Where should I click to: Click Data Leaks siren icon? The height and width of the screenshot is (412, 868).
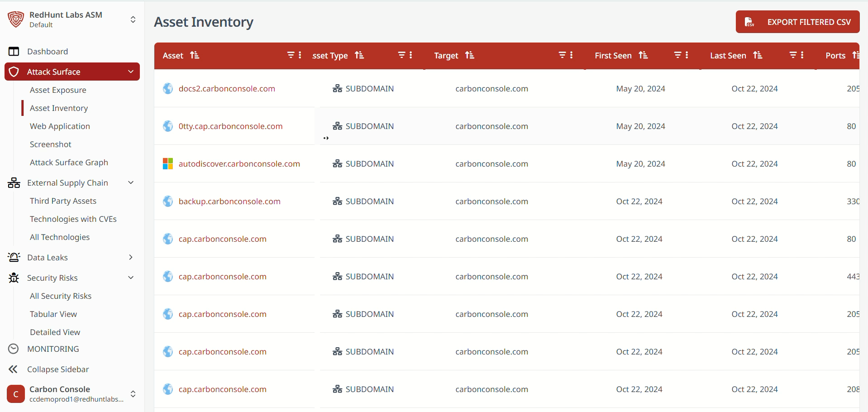(x=14, y=257)
